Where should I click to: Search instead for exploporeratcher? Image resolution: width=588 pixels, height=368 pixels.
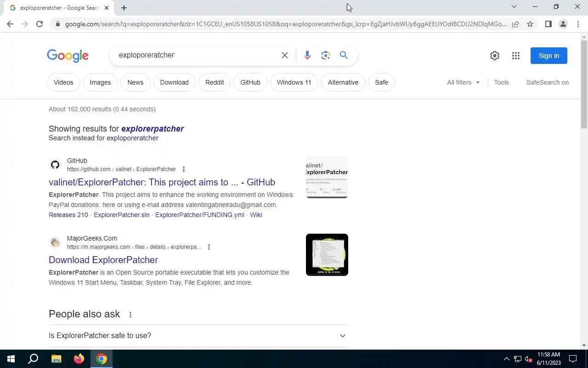pos(133,138)
